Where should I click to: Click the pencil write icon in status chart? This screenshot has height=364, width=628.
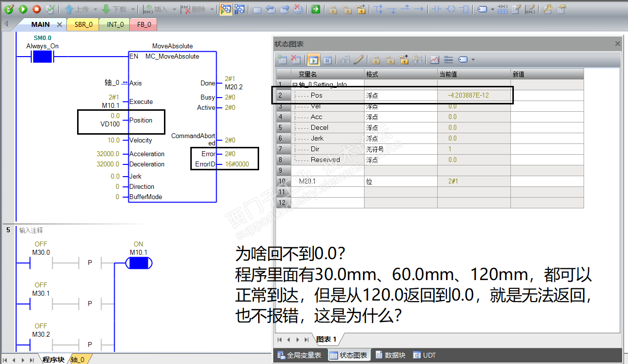[359, 60]
